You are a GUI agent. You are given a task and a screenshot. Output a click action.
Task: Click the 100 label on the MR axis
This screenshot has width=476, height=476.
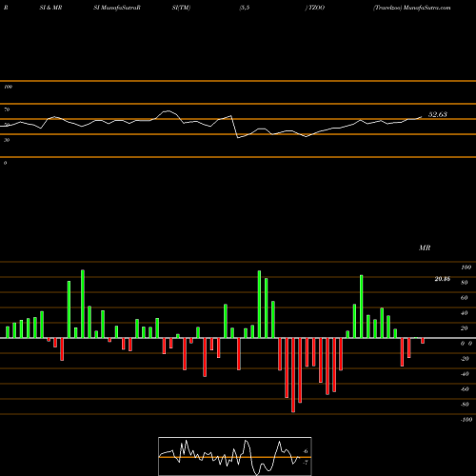(x=466, y=268)
